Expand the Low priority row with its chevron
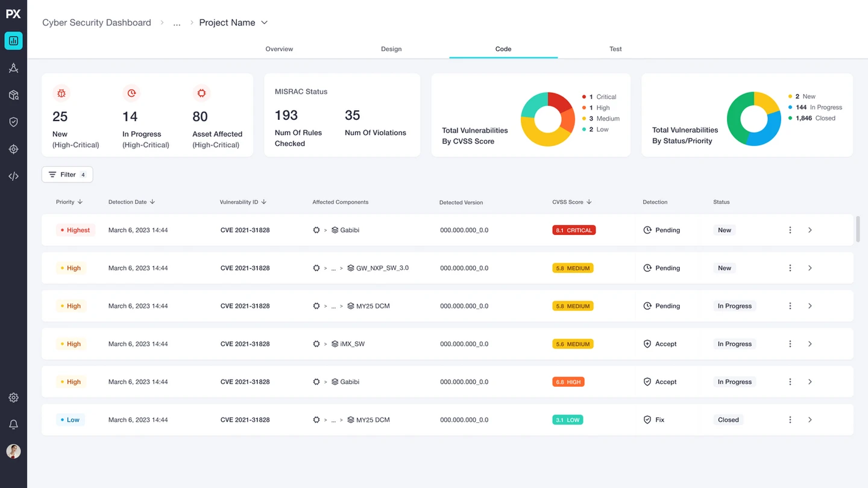868x488 pixels. click(x=810, y=420)
